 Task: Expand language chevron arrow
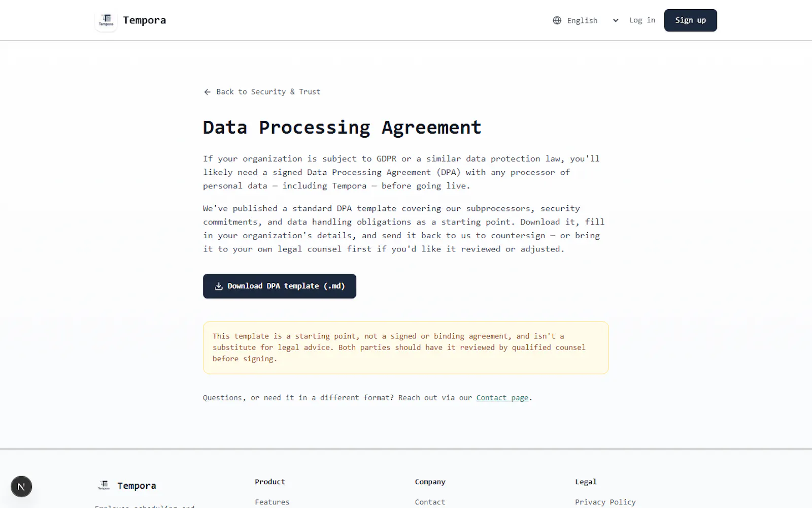point(616,20)
